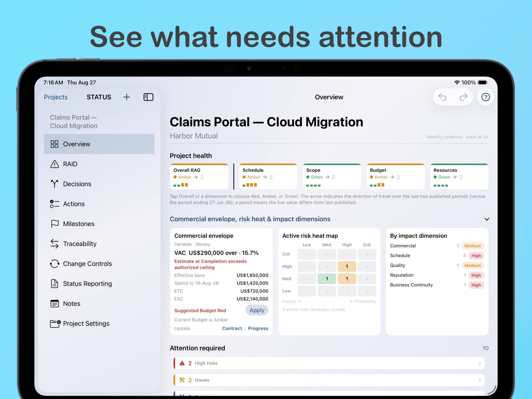This screenshot has width=532, height=399.
Task: Click the Overview grid icon in sidebar
Action: pyautogui.click(x=55, y=144)
